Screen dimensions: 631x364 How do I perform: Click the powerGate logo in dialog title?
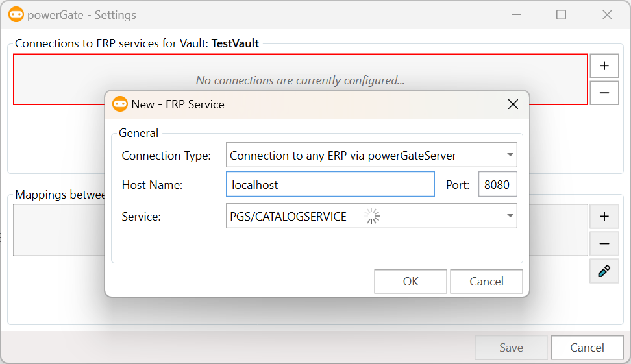pos(120,104)
